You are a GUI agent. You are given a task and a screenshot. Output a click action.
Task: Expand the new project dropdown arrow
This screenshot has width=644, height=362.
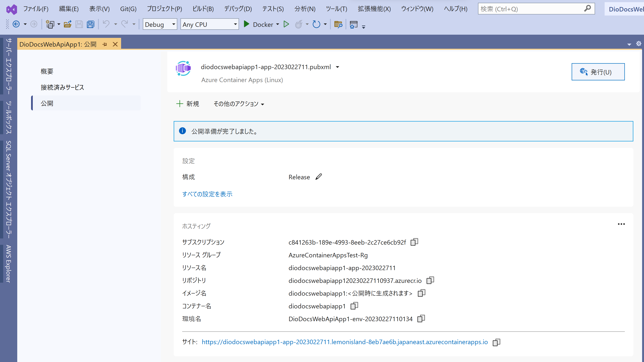(59, 24)
